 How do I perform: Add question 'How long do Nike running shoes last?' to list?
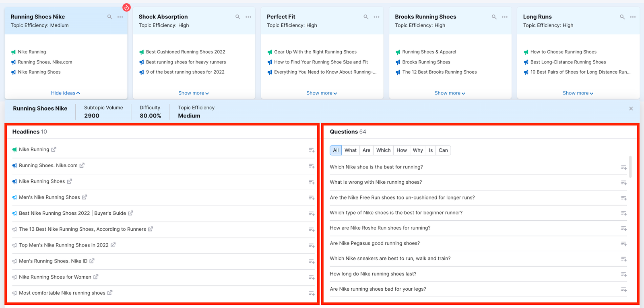(624, 274)
